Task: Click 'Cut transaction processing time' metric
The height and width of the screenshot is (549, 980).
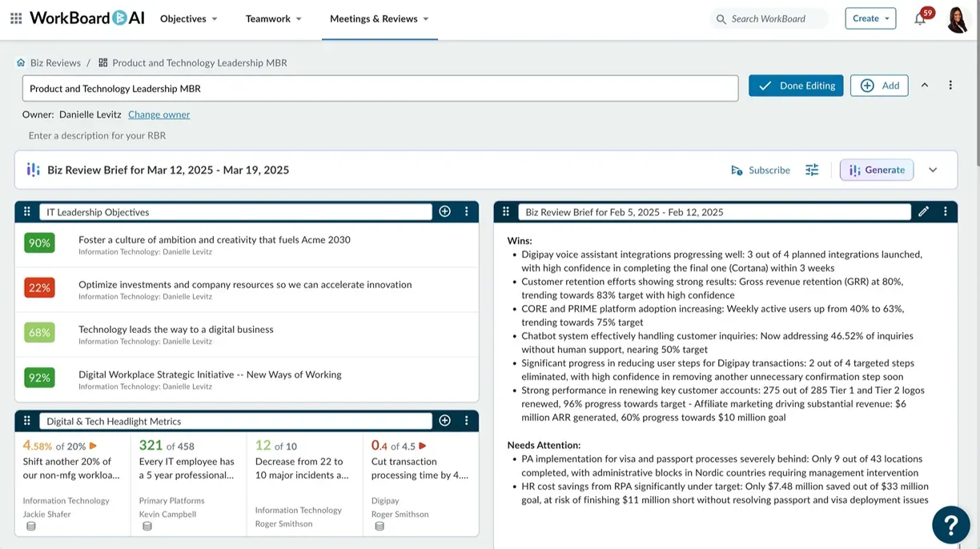Action: tap(420, 468)
